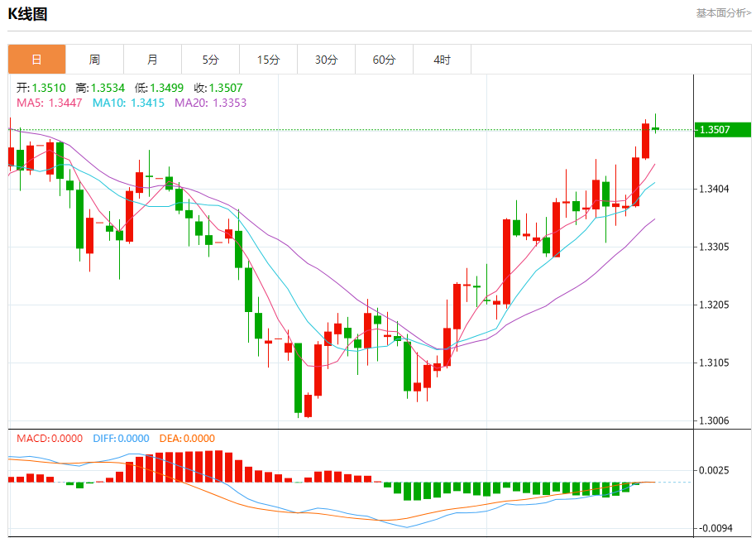
Task: Switch to the 月 monthly tab
Action: tap(152, 60)
